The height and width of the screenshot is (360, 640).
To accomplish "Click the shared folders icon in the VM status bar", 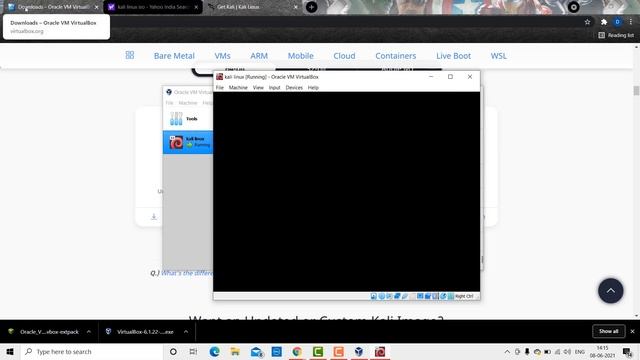I will (x=412, y=296).
